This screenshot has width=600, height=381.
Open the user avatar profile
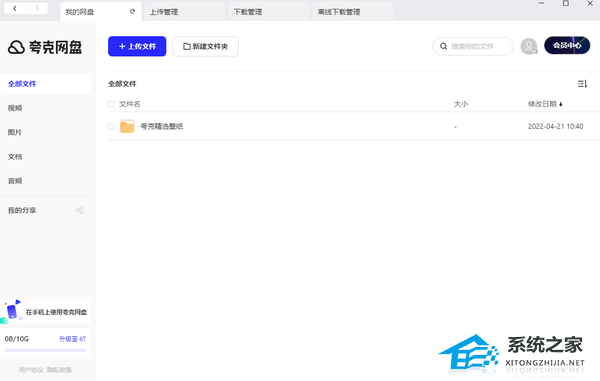click(x=529, y=46)
